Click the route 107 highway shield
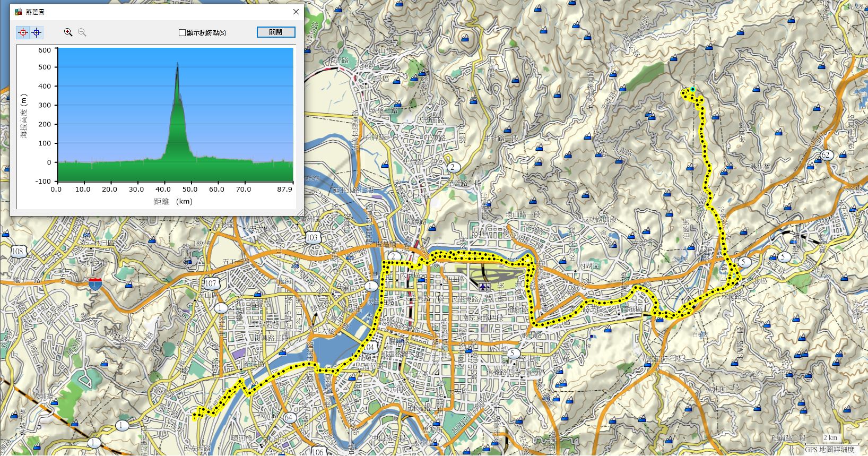Viewport: 868px width, 456px height. click(211, 283)
